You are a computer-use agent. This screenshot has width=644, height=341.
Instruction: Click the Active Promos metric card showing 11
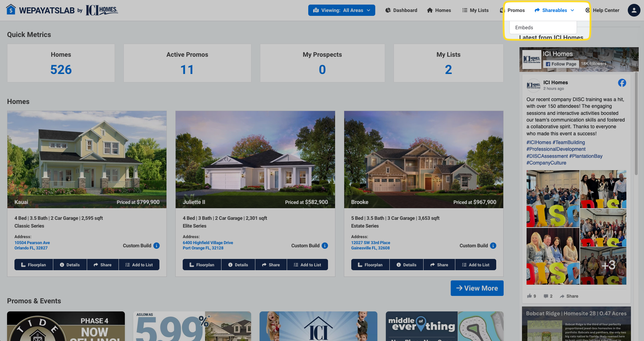click(187, 63)
